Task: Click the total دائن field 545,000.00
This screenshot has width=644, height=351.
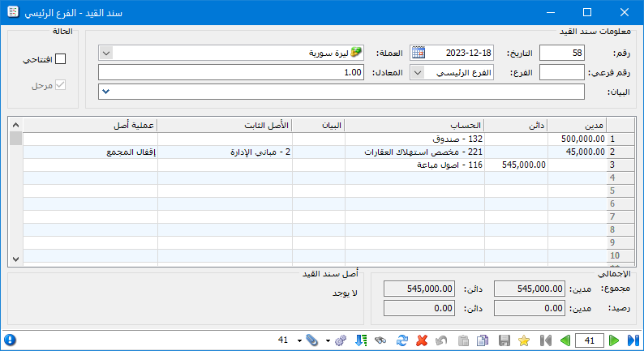Action: pos(419,289)
